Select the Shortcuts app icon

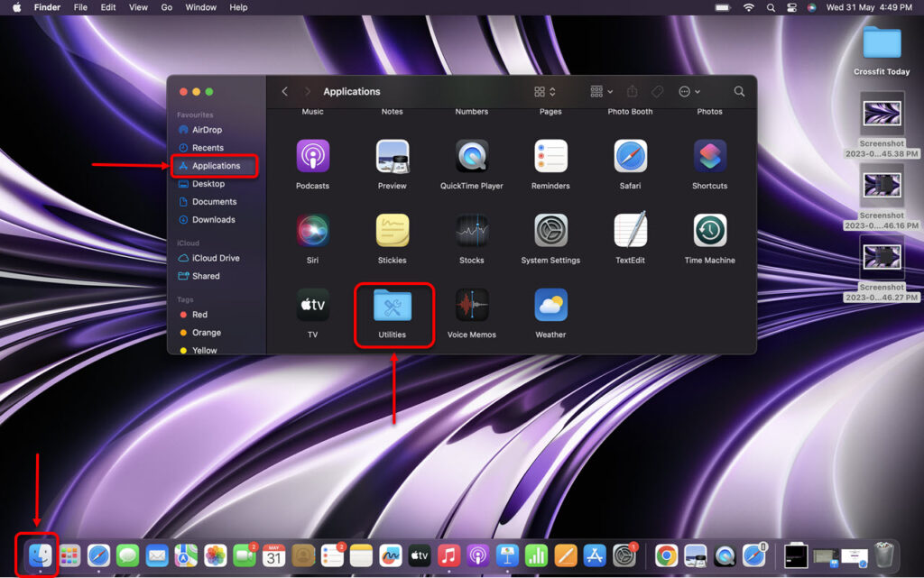(x=709, y=157)
